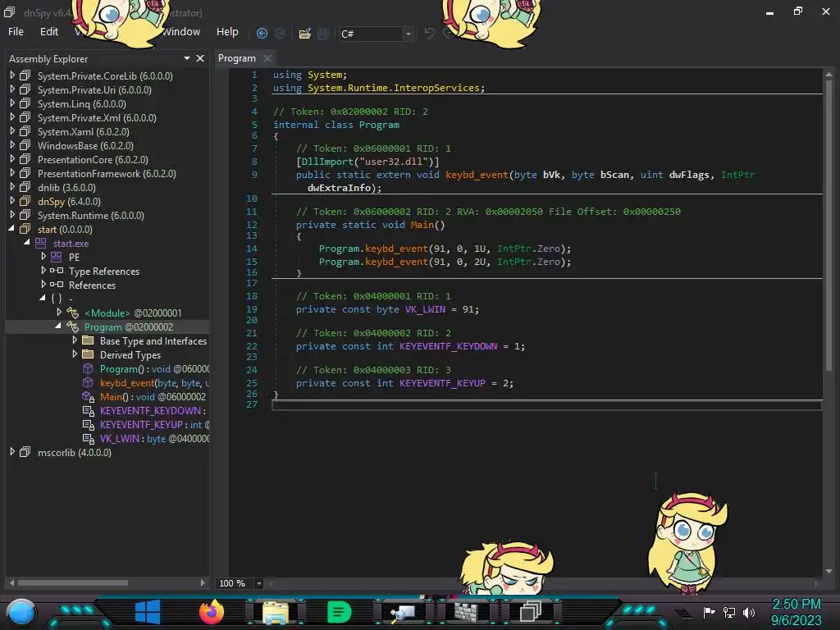Click the Windows logo taskbar icon
The height and width of the screenshot is (630, 840).
click(x=148, y=612)
